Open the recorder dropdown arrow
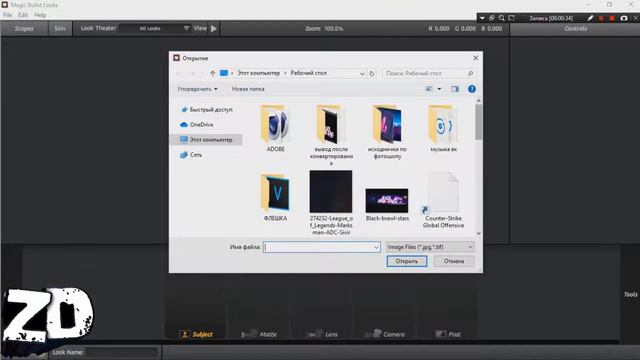 coord(482,18)
